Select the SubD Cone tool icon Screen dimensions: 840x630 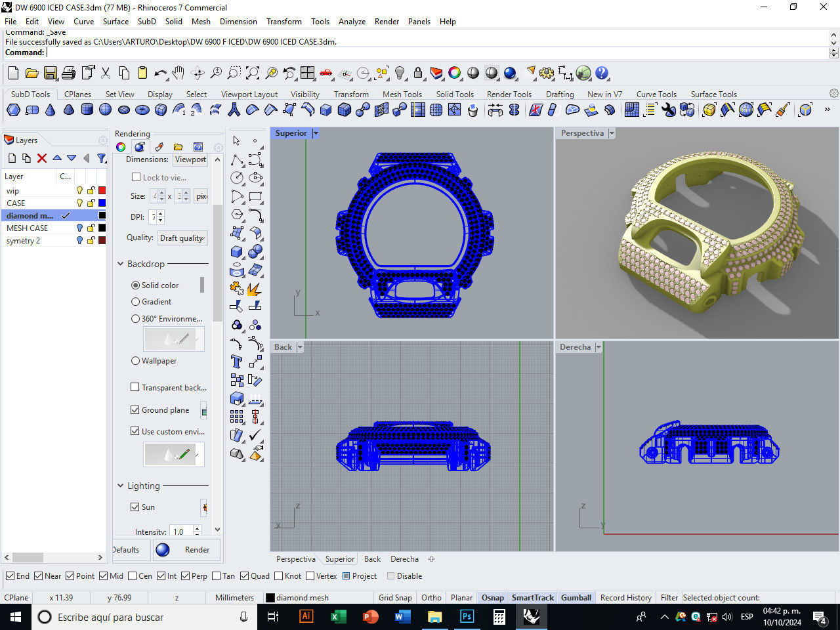(x=51, y=110)
